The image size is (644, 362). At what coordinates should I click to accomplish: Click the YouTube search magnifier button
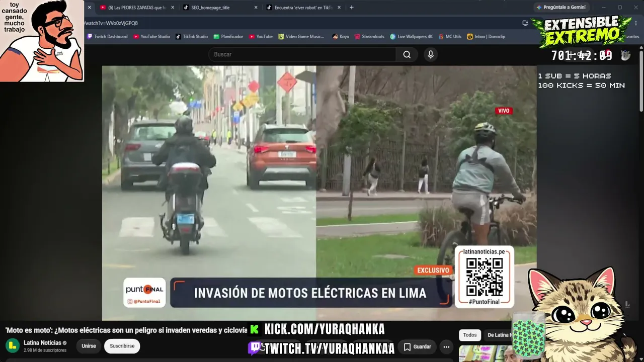407,54
